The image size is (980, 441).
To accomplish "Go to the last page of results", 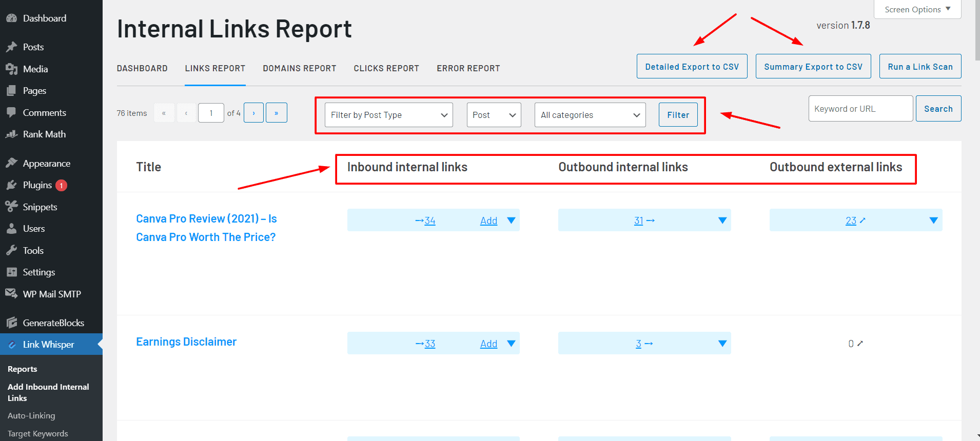I will (x=276, y=113).
